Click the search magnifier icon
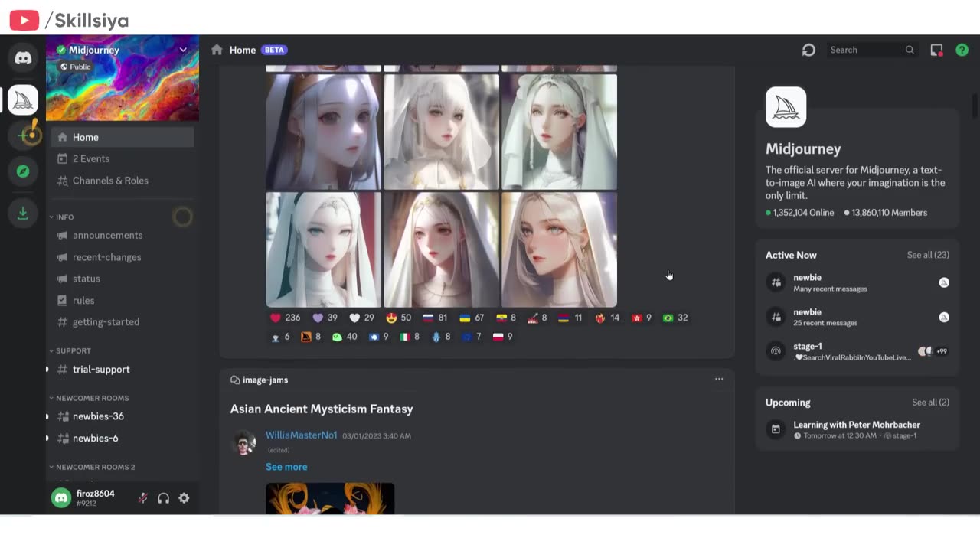 click(x=910, y=50)
